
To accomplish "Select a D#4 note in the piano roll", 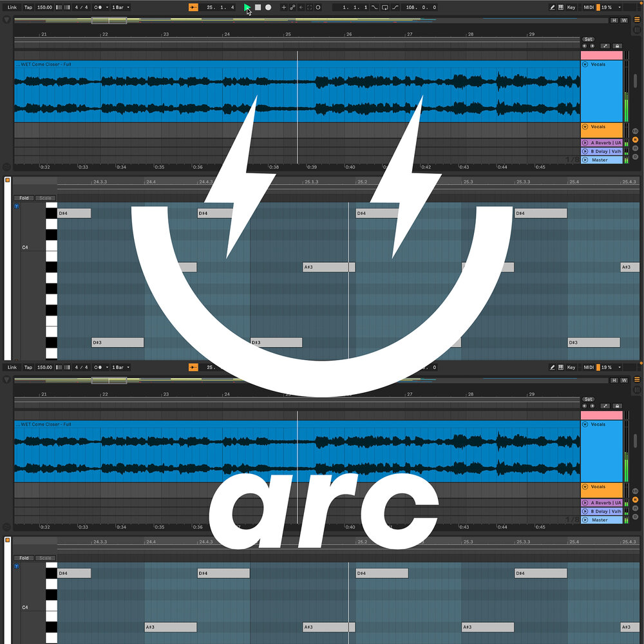I will pyautogui.click(x=73, y=212).
